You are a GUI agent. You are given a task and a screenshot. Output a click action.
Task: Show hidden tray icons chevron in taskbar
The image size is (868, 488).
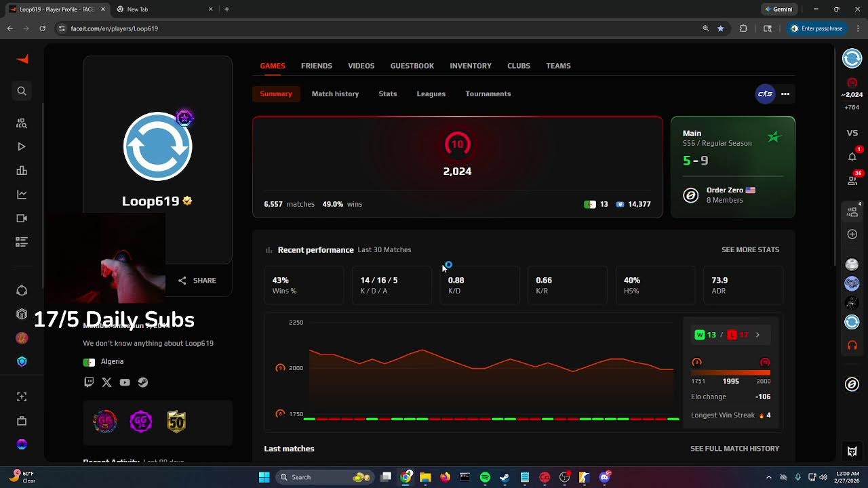click(x=768, y=477)
